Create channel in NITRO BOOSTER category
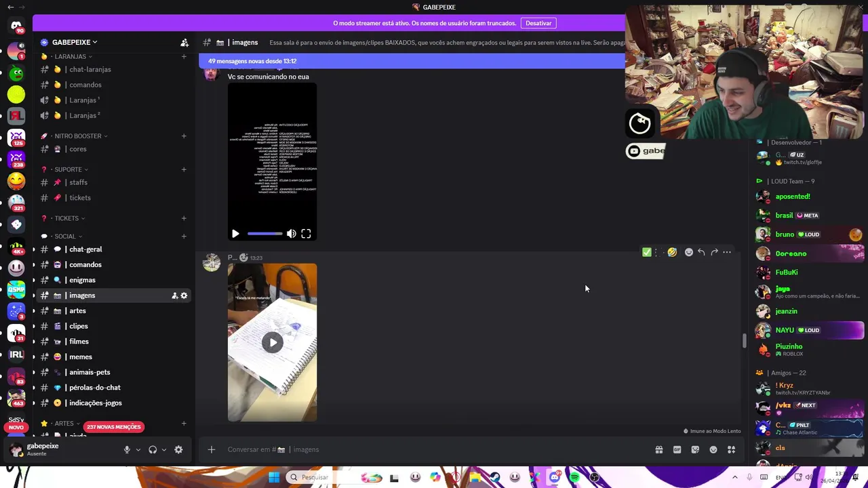The image size is (868, 488). (184, 136)
